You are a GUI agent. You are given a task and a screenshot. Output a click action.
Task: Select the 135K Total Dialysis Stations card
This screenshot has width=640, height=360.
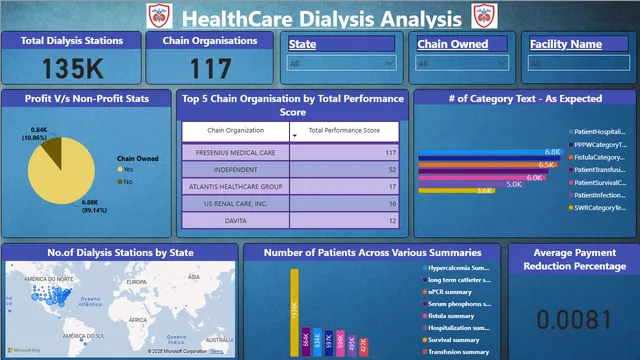(72, 58)
